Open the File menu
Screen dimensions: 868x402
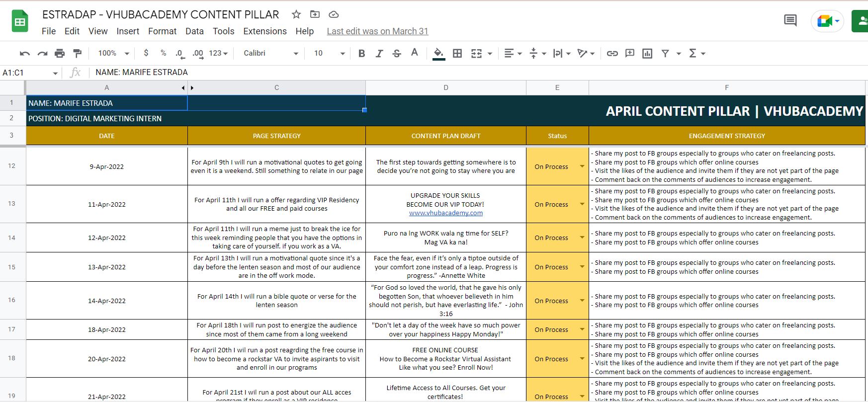49,31
